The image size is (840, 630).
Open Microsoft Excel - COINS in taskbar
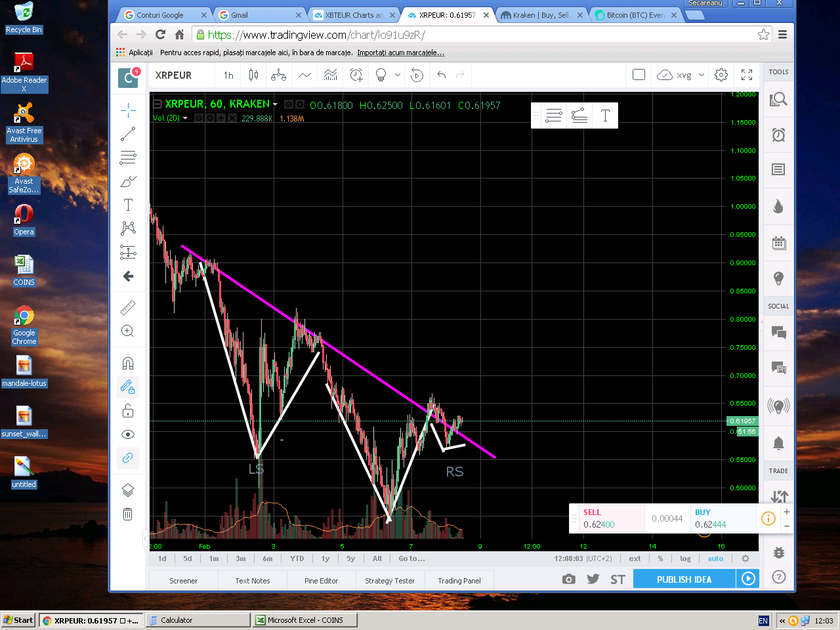pyautogui.click(x=305, y=620)
